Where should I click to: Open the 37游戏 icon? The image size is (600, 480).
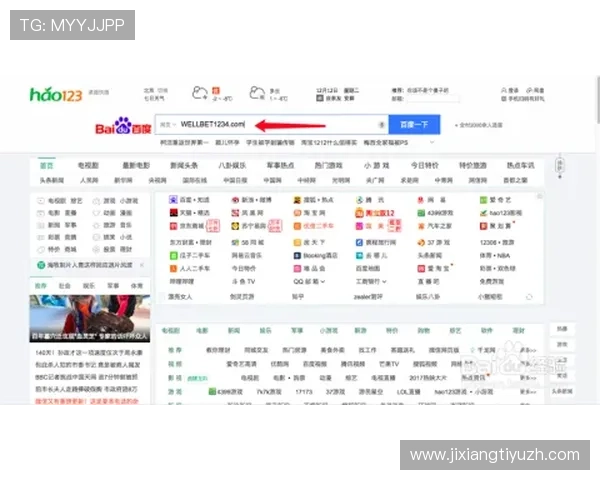pyautogui.click(x=421, y=242)
